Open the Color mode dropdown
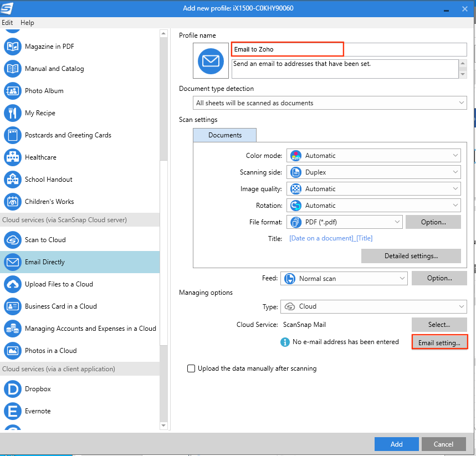 point(373,155)
